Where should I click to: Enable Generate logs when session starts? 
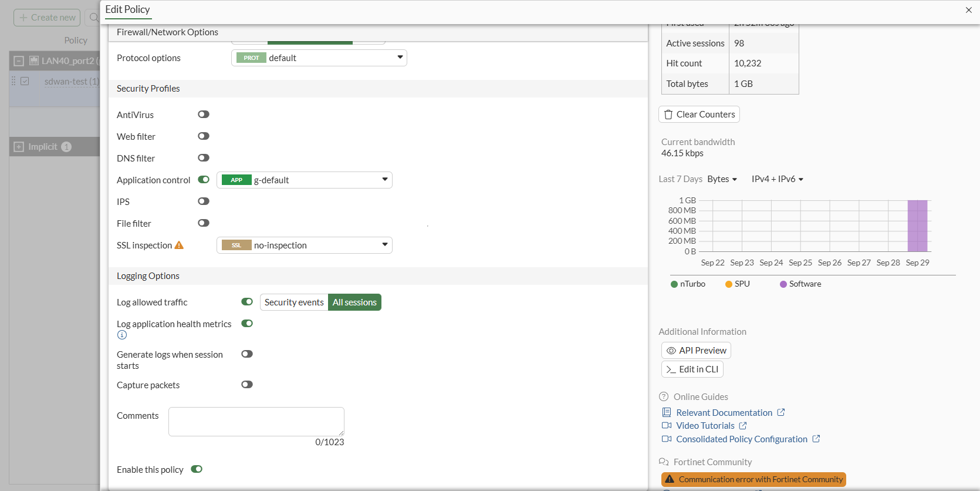(247, 354)
